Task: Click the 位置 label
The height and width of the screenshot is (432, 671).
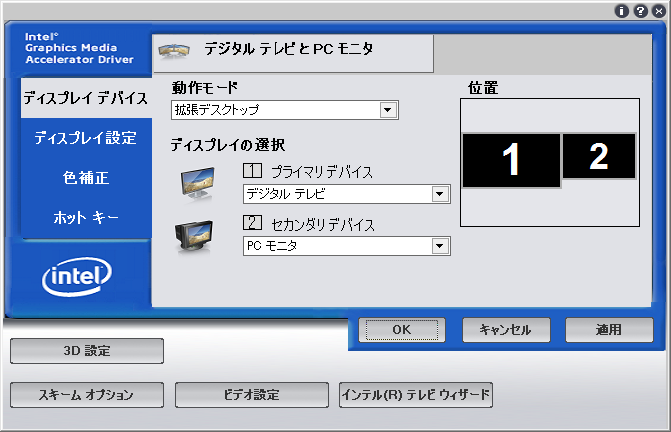Action: pos(483,88)
